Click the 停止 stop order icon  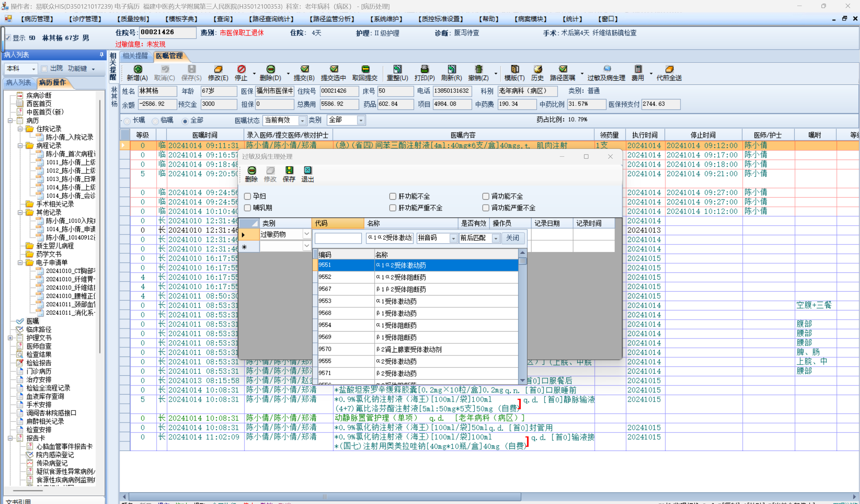[241, 69]
